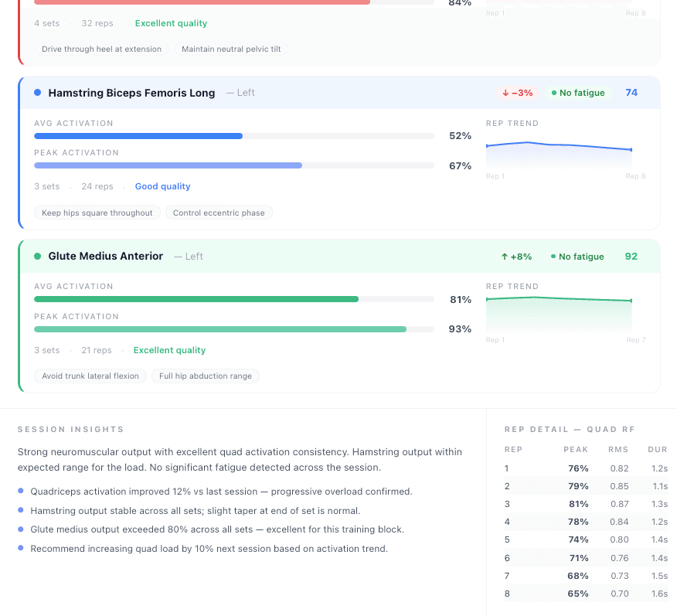Click the Glute Medius peak activation bar
677x616 pixels.
233,329
